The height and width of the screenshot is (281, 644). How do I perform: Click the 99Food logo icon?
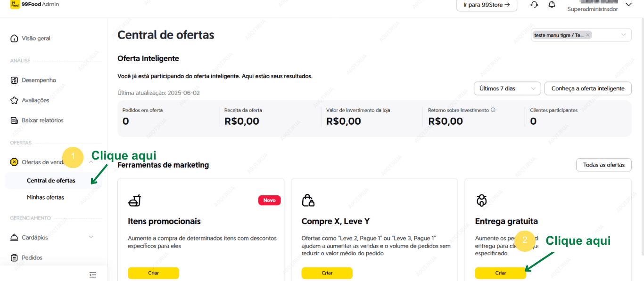click(15, 4)
